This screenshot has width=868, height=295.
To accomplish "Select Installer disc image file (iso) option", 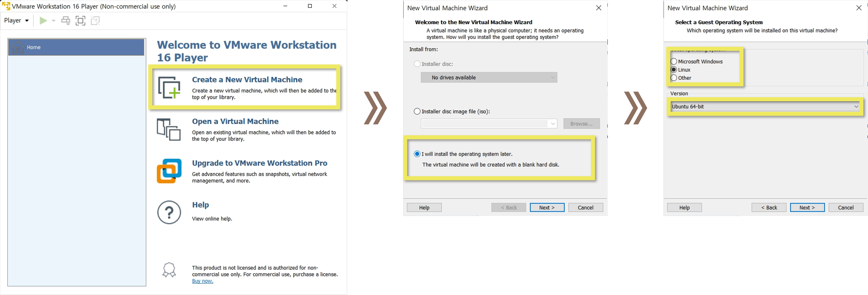I will point(417,111).
